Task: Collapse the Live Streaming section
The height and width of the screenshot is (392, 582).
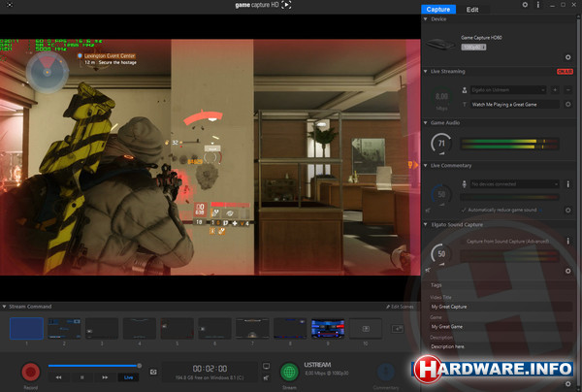Action: (426, 71)
